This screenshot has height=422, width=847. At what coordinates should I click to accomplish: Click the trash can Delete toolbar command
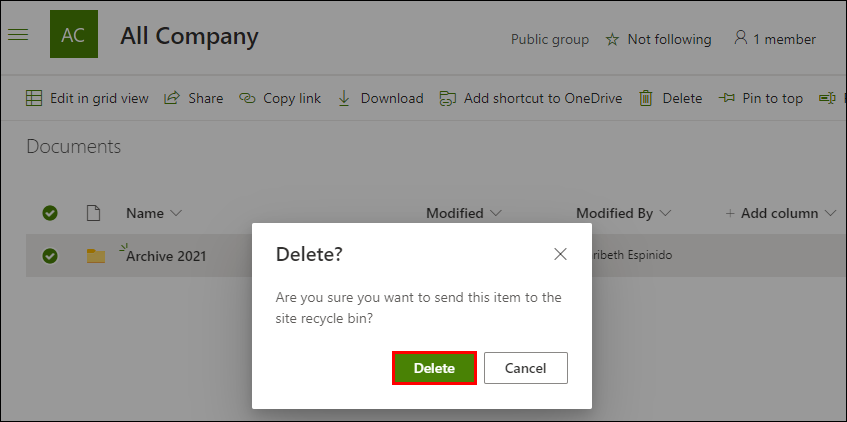(x=646, y=98)
